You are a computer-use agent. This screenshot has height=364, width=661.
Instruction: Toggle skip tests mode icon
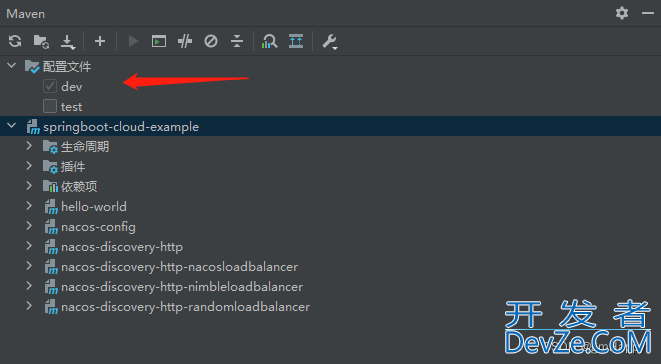[x=211, y=41]
